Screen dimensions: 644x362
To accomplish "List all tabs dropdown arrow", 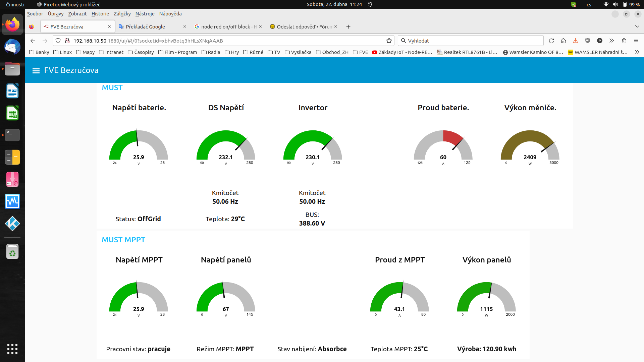I will (637, 26).
